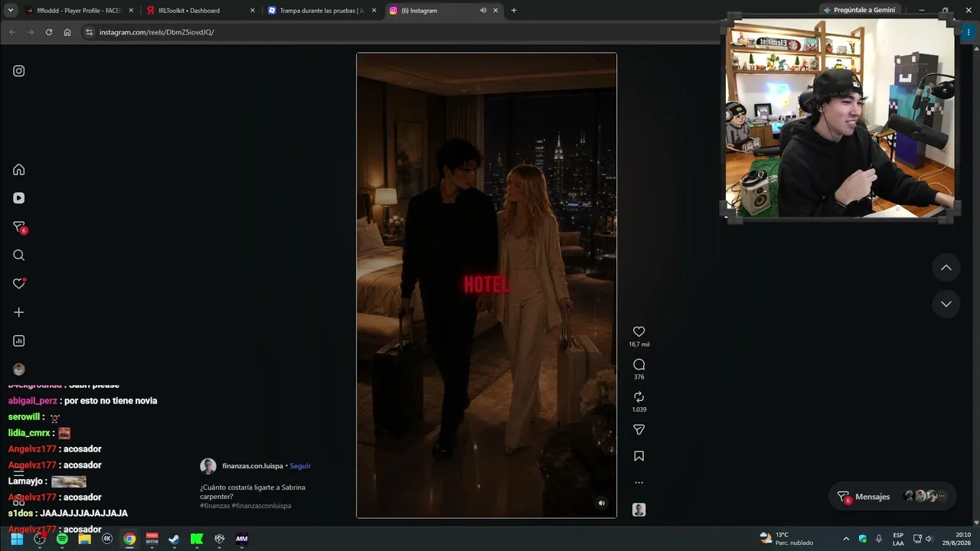
Task: Switch to Chrome on the taskbar
Action: tap(129, 539)
